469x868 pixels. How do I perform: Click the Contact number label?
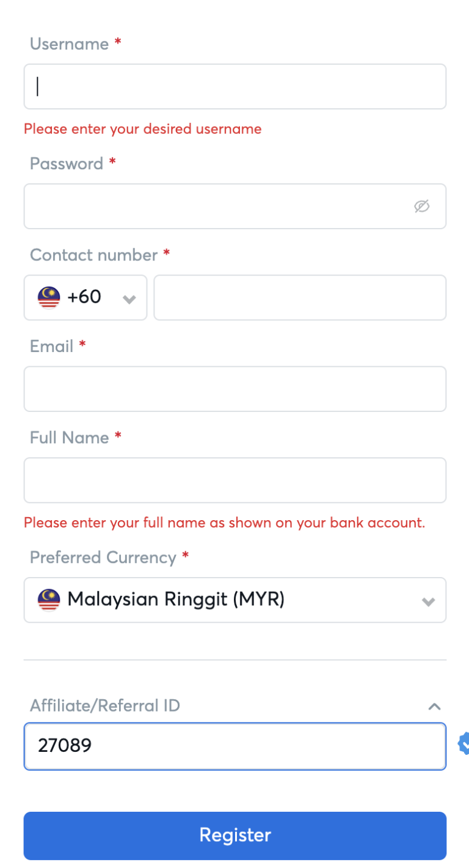pos(94,255)
